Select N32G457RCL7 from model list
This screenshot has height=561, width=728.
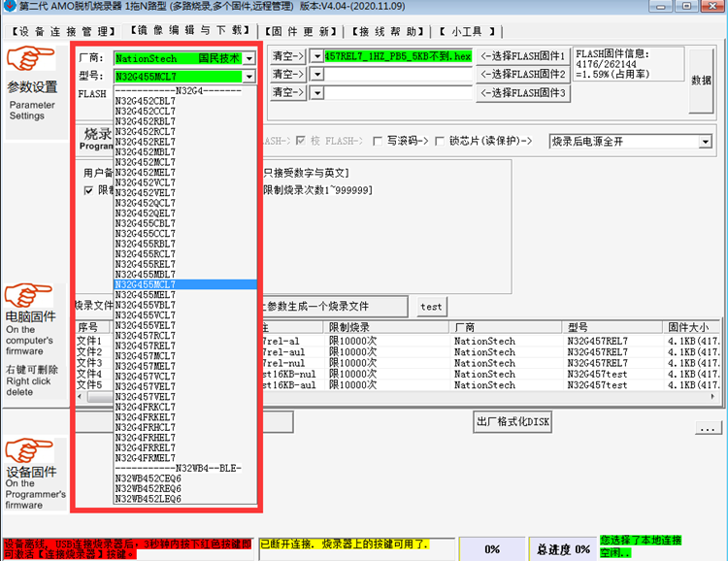click(x=184, y=336)
